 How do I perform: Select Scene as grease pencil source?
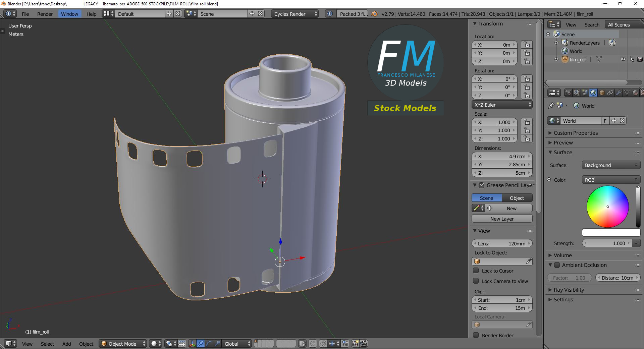487,198
